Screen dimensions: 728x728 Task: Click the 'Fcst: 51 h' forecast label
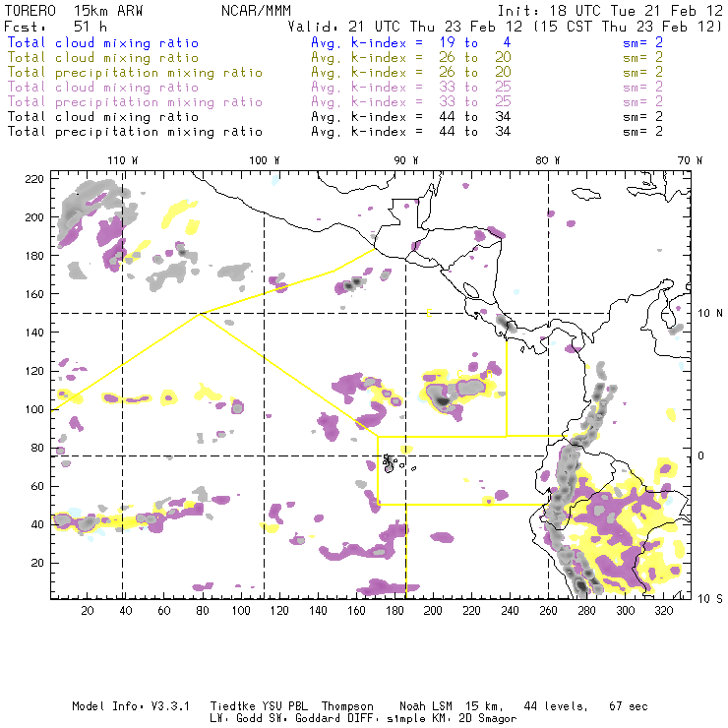point(55,27)
